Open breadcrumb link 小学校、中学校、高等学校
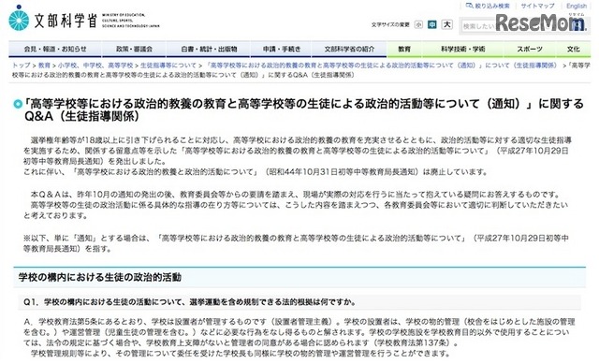The width and height of the screenshot is (599, 364). (x=95, y=66)
